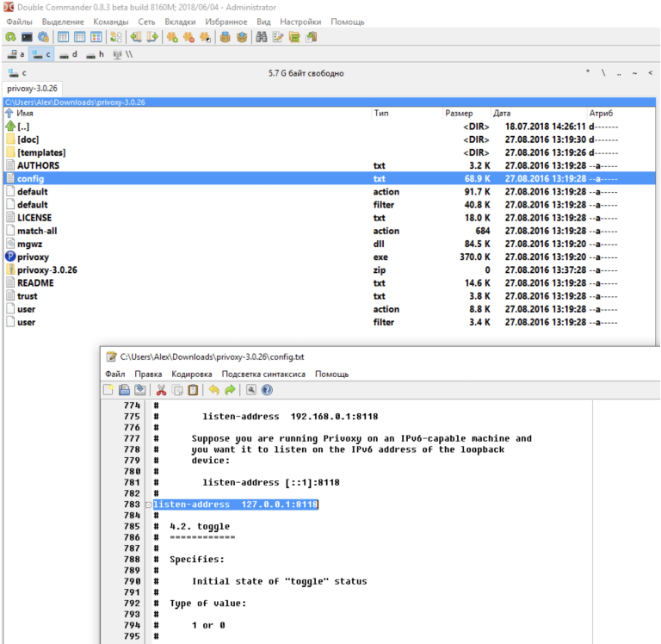The width and height of the screenshot is (661, 644).
Task: Open options via blue gears icon
Action: coord(43,37)
